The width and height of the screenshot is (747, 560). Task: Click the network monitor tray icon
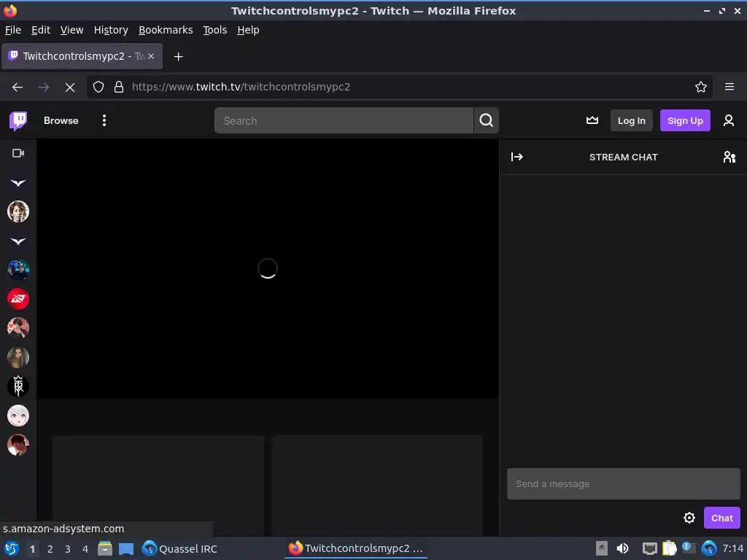649,548
